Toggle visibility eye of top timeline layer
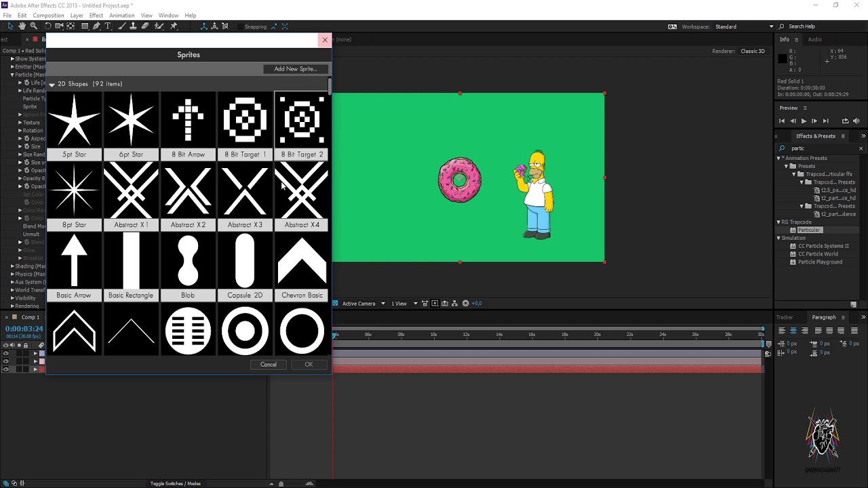 point(6,353)
